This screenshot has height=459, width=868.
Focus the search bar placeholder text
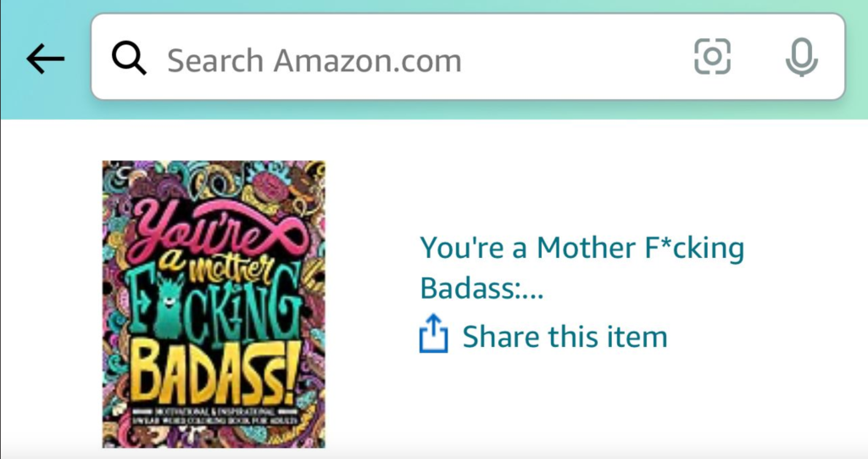pos(314,60)
